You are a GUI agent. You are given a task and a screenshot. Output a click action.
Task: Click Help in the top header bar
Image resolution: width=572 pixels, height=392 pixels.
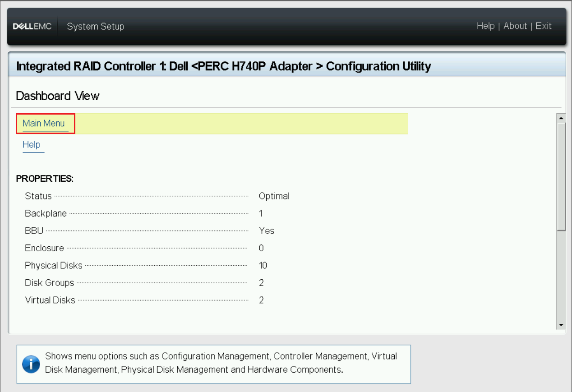(x=485, y=26)
